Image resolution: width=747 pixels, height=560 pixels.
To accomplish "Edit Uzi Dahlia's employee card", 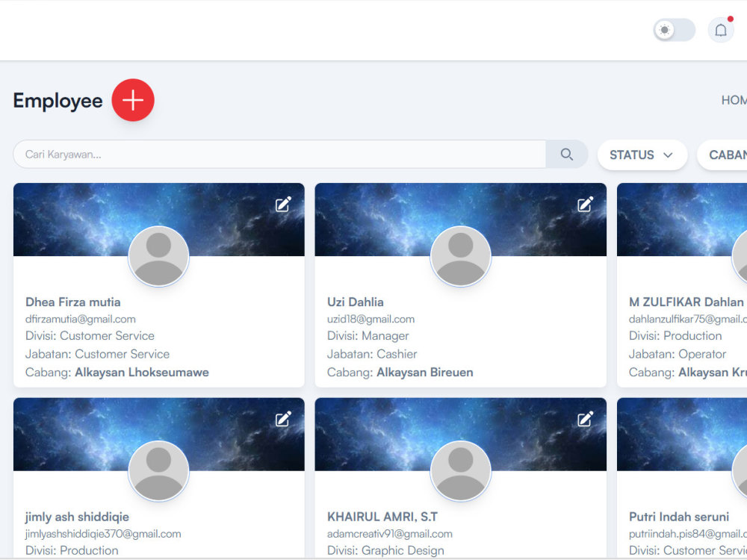I will pos(585,205).
